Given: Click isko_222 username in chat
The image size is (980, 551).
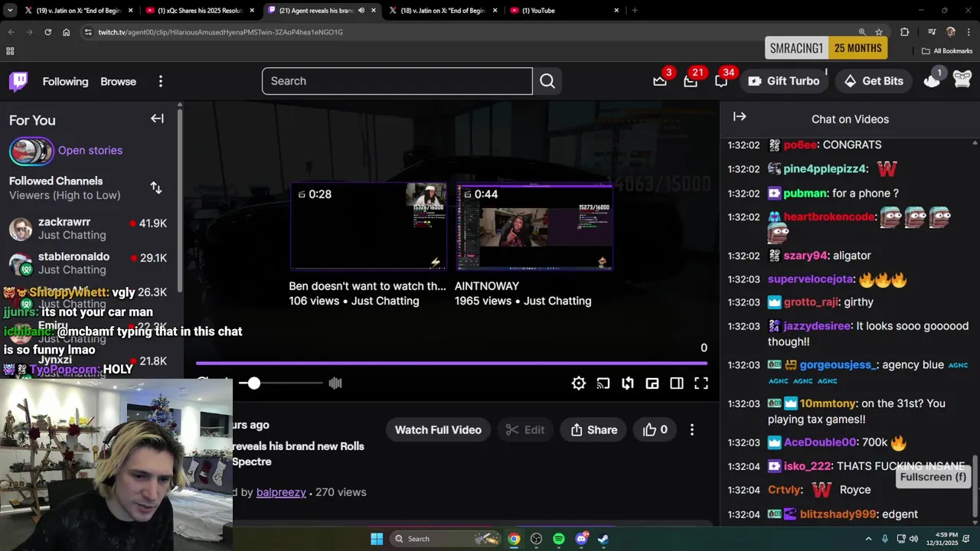Looking at the screenshot, I should (x=807, y=466).
